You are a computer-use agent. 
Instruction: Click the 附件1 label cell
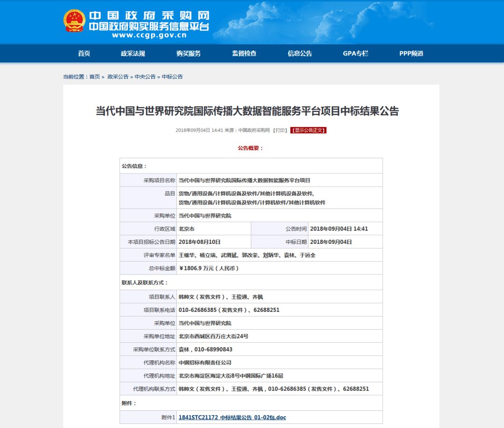pos(148,417)
